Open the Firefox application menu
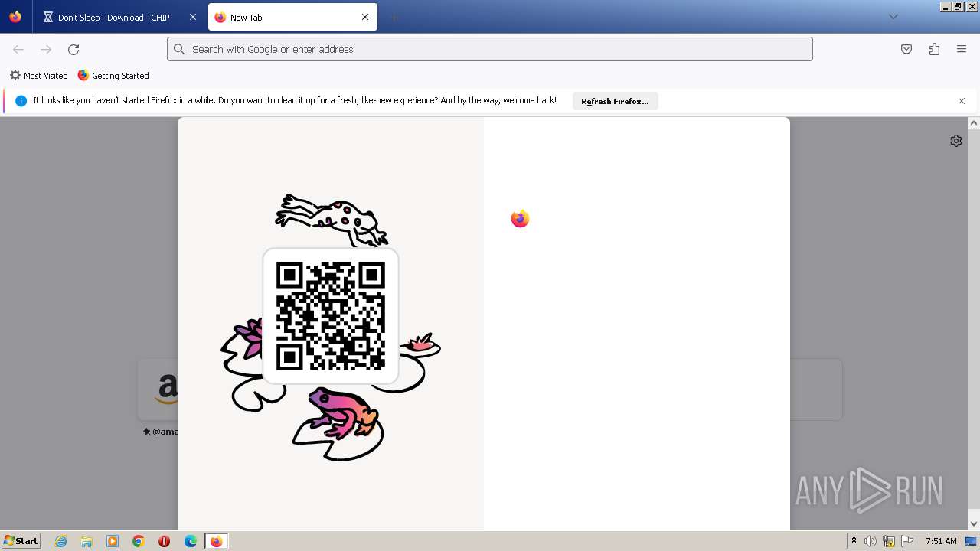 point(962,49)
